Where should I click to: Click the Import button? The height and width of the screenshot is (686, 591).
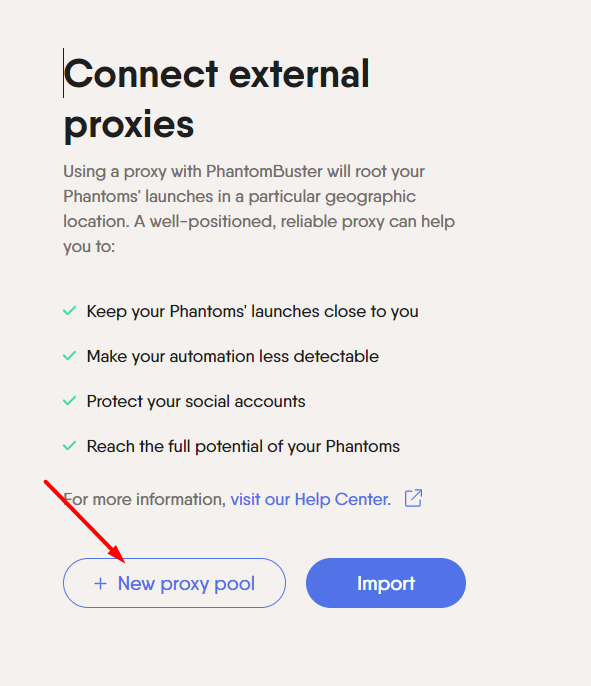[386, 583]
